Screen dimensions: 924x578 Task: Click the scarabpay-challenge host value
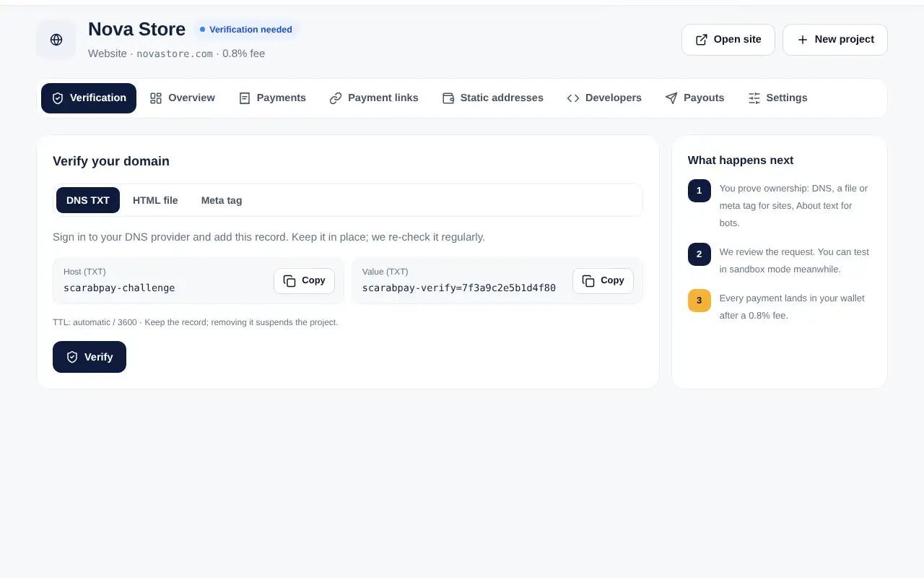119,288
